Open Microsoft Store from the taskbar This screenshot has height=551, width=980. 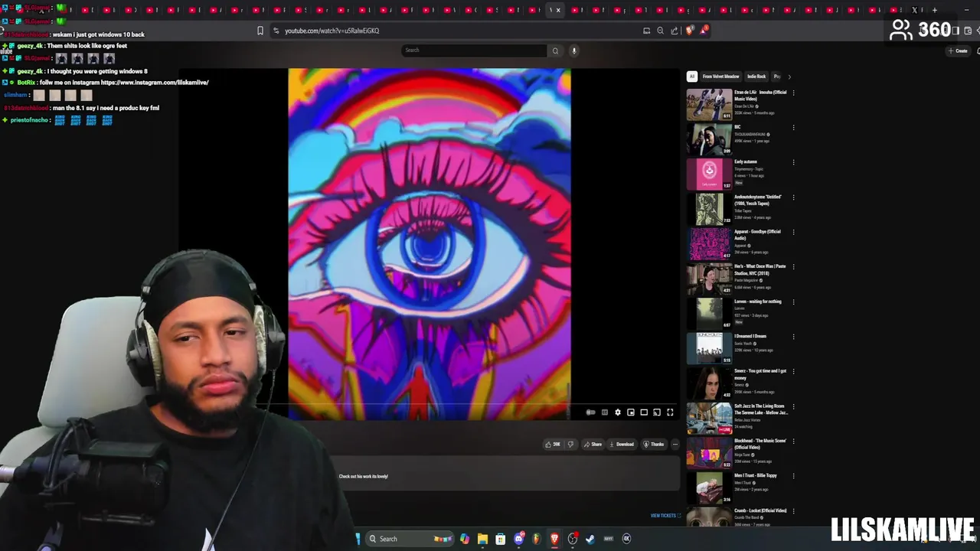(501, 539)
